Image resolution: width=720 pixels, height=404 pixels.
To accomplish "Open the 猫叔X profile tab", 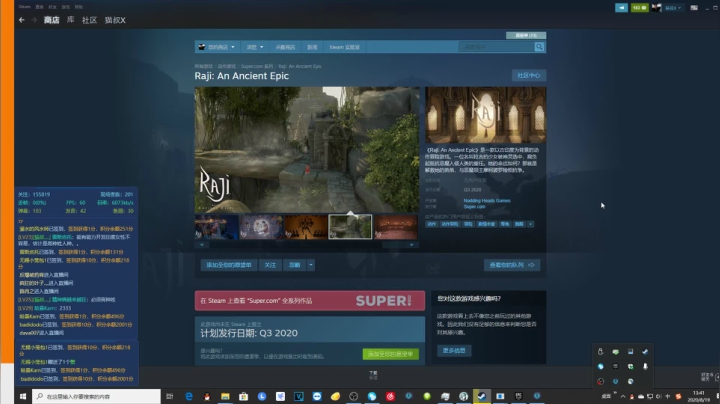I will click(115, 20).
